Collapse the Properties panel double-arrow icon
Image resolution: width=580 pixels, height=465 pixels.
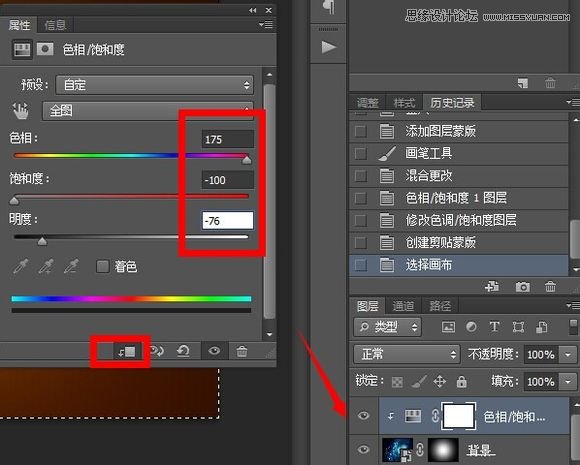pos(253,10)
